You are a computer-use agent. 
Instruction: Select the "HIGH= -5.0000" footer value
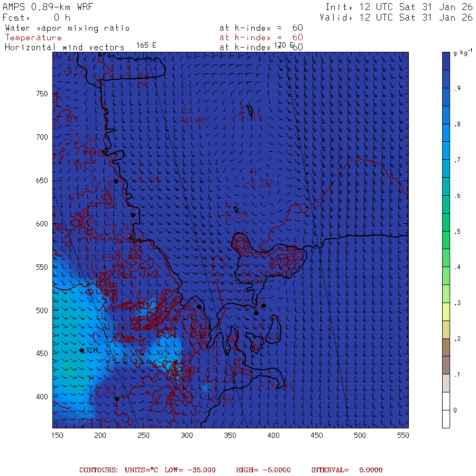[263, 470]
